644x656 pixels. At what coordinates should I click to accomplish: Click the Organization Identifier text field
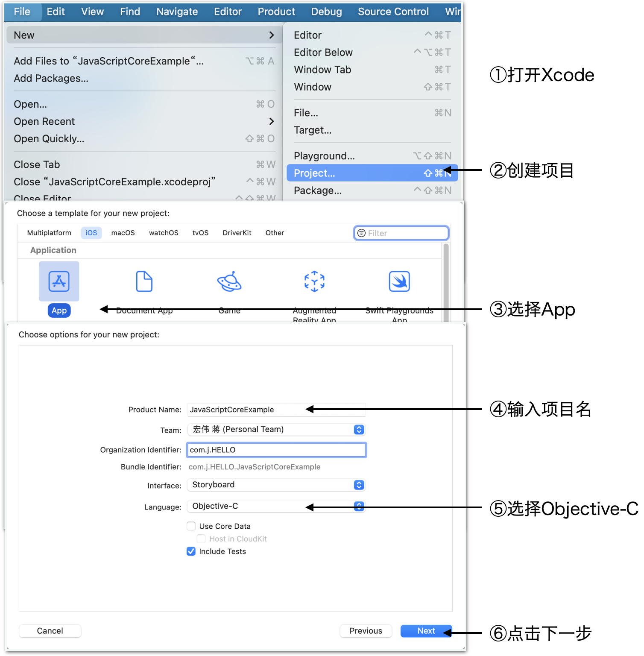point(276,450)
